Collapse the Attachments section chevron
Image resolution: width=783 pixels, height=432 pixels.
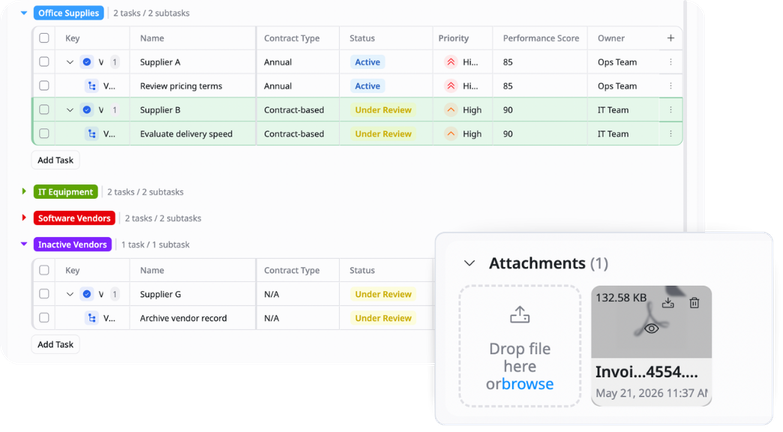pyautogui.click(x=469, y=263)
